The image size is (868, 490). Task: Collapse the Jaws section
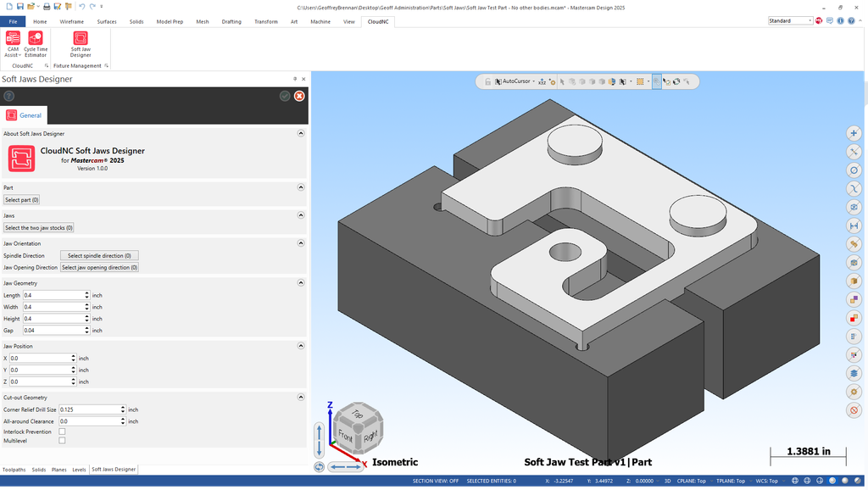[x=301, y=214]
